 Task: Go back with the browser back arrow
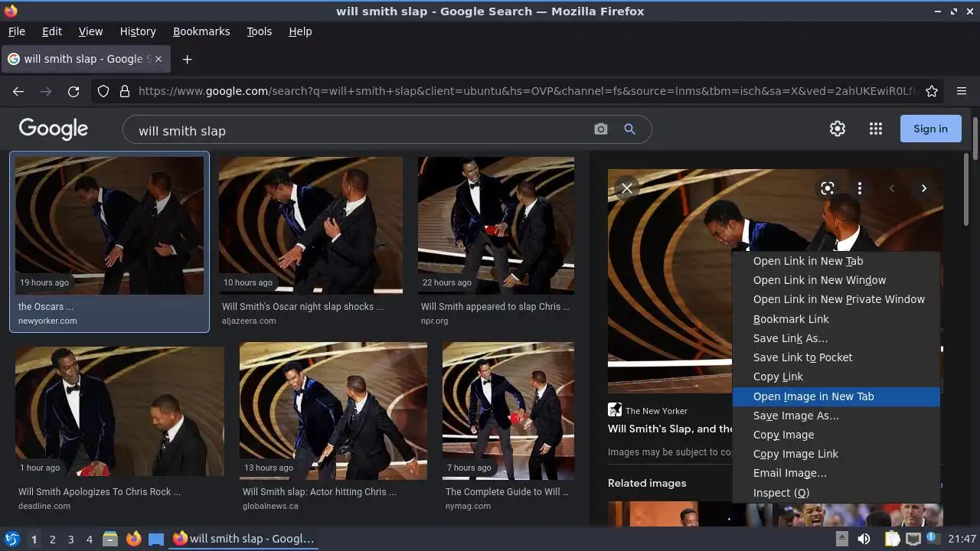(18, 91)
